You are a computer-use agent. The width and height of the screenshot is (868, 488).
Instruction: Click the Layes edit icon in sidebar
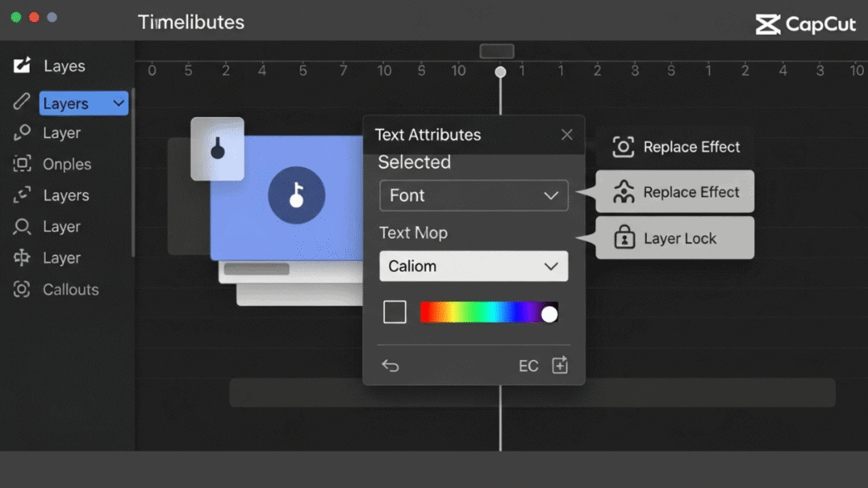[x=21, y=65]
